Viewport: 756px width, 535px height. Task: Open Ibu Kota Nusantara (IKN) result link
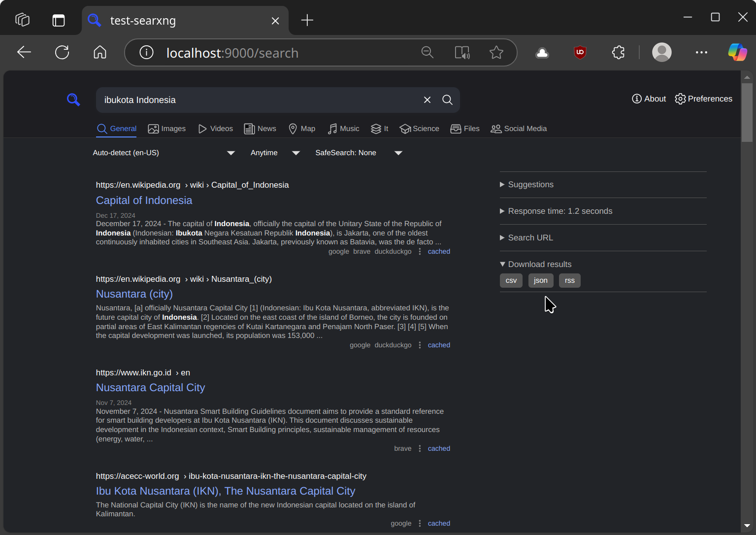[x=226, y=491]
